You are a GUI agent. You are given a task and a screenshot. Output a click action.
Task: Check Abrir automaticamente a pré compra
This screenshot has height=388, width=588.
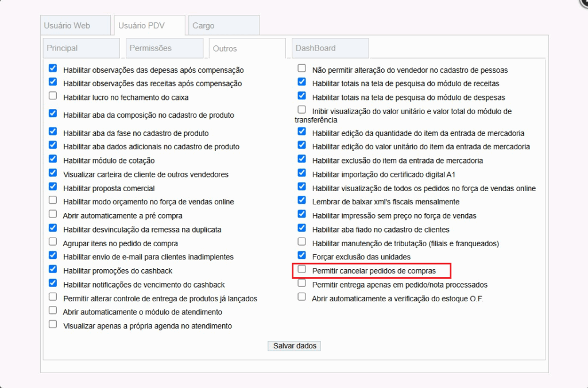(53, 214)
